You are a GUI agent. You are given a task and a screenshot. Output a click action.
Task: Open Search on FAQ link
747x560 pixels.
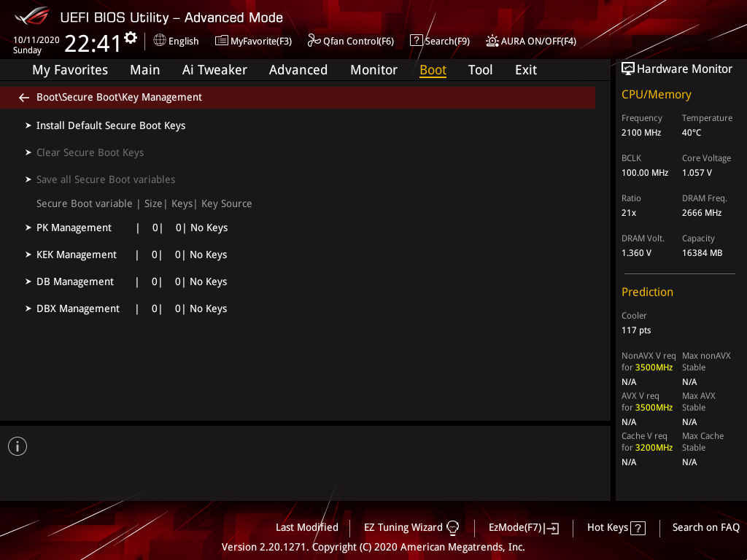[705, 528]
